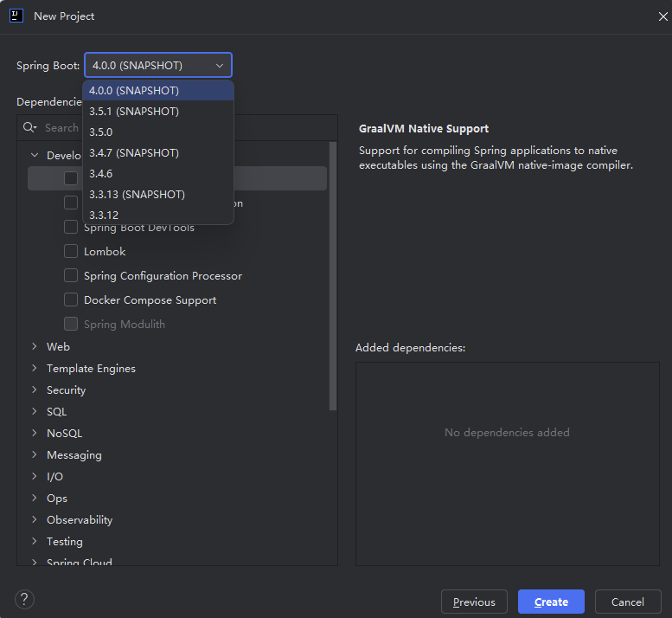The height and width of the screenshot is (618, 672).
Task: Click the GraalVM Native Support heading
Action: tap(424, 129)
